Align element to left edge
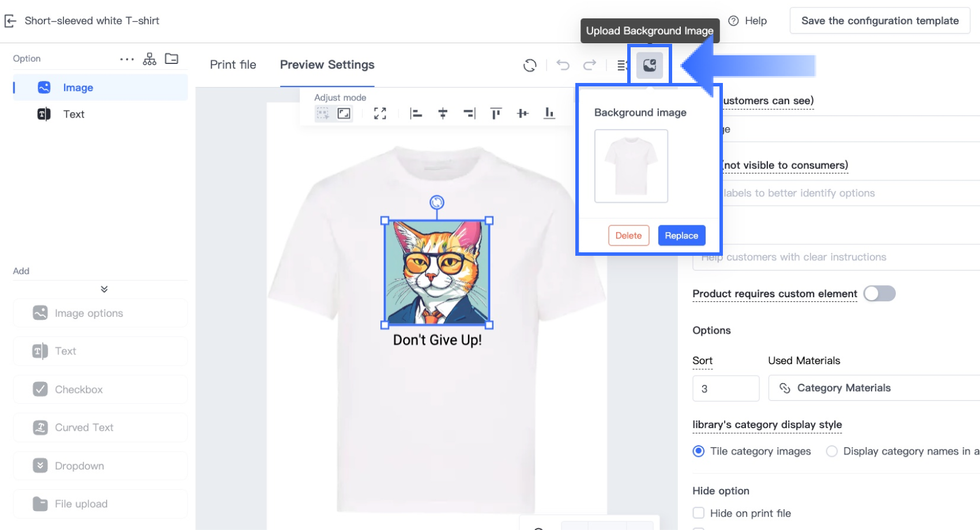The width and height of the screenshot is (980, 530). pos(416,113)
